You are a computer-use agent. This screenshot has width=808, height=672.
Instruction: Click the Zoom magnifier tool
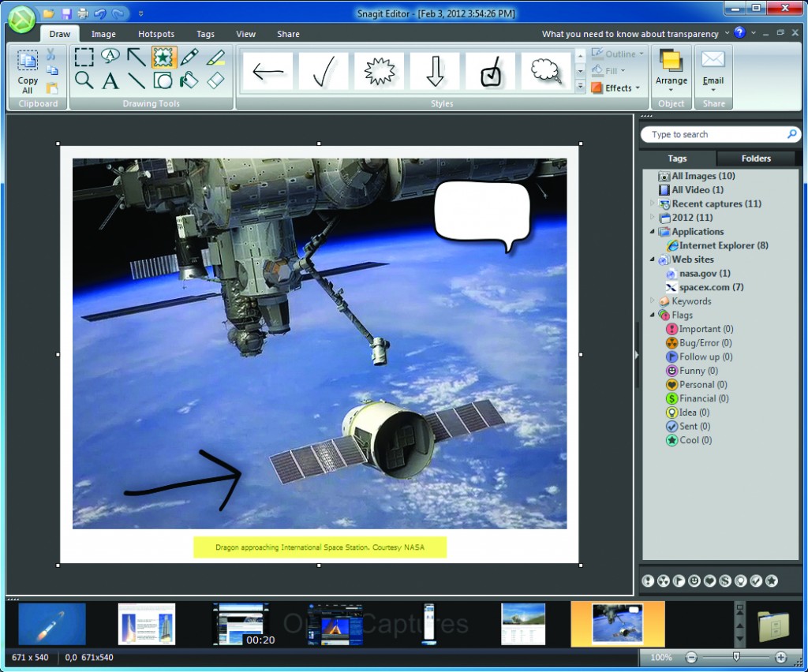[x=84, y=80]
